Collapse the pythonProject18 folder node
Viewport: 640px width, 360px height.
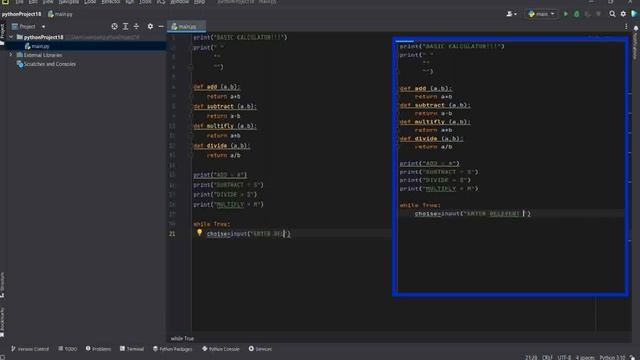tap(11, 37)
